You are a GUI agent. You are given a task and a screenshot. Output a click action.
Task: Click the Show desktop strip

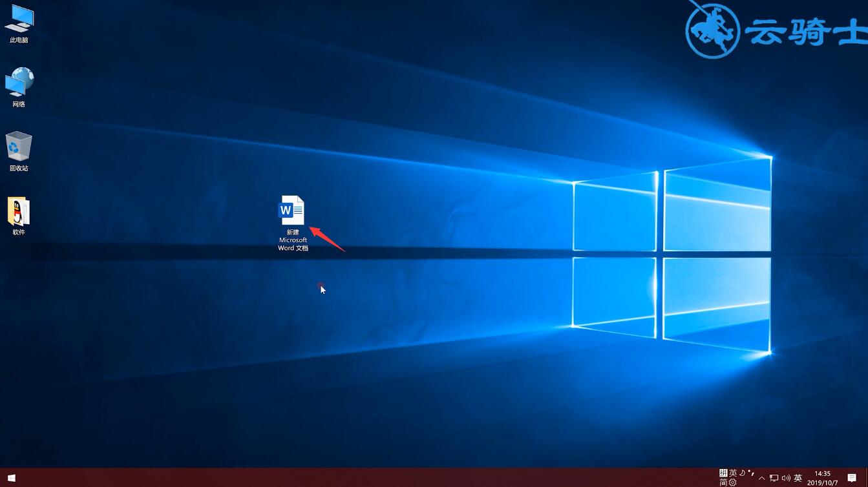(866, 478)
